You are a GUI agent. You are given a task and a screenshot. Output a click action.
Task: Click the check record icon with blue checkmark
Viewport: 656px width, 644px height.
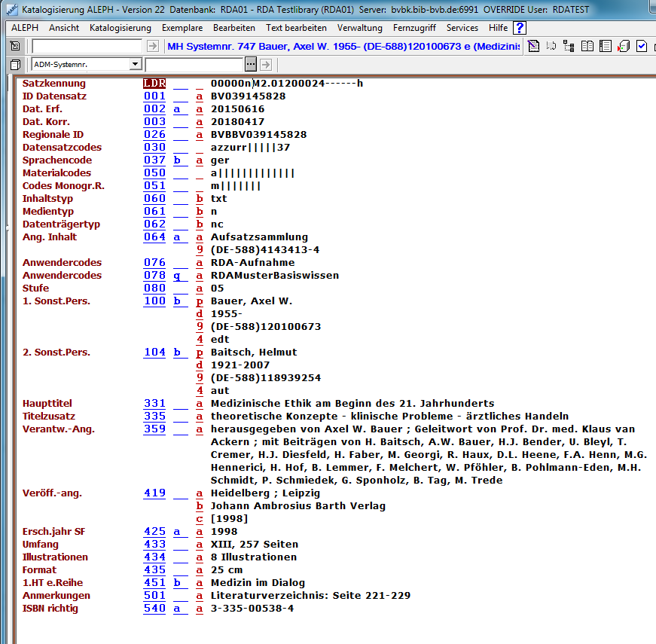642,47
